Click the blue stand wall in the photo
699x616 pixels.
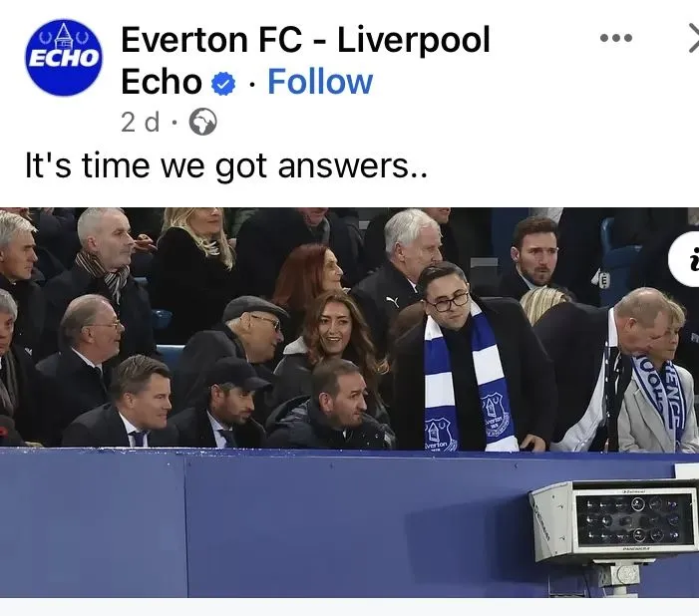(267, 521)
